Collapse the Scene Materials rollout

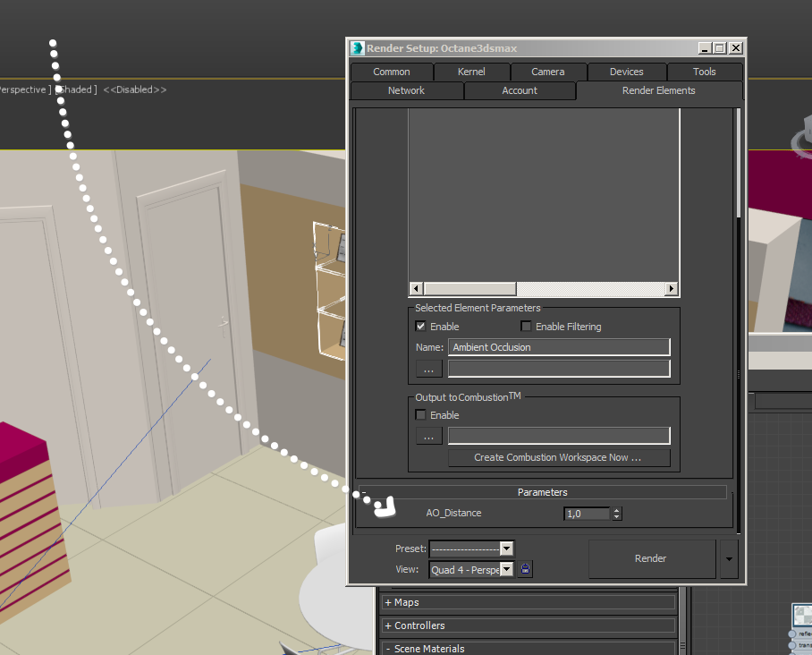529,648
